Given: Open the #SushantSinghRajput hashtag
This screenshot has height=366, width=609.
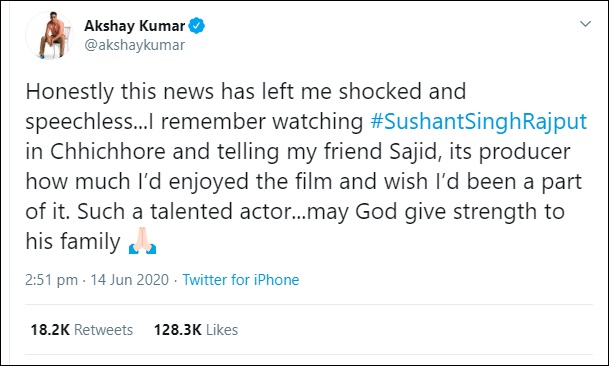Looking at the screenshot, I should click(478, 121).
